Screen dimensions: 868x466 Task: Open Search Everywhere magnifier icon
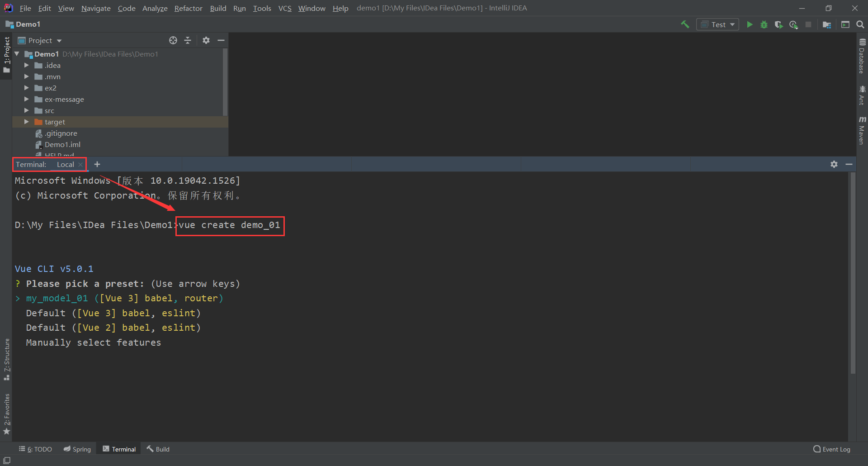[860, 24]
